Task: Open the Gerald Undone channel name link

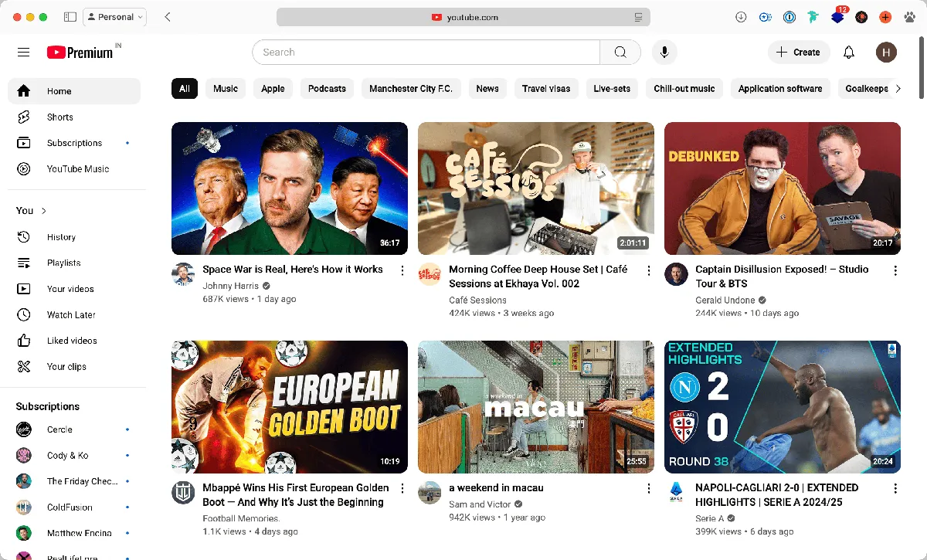Action: coord(725,300)
